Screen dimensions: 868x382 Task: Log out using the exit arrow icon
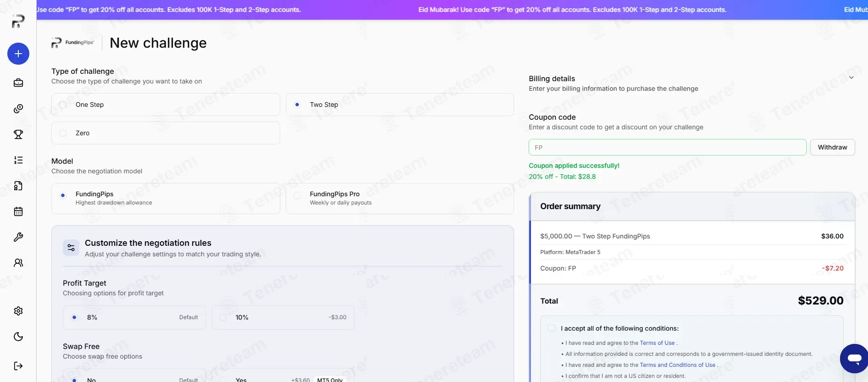click(18, 366)
